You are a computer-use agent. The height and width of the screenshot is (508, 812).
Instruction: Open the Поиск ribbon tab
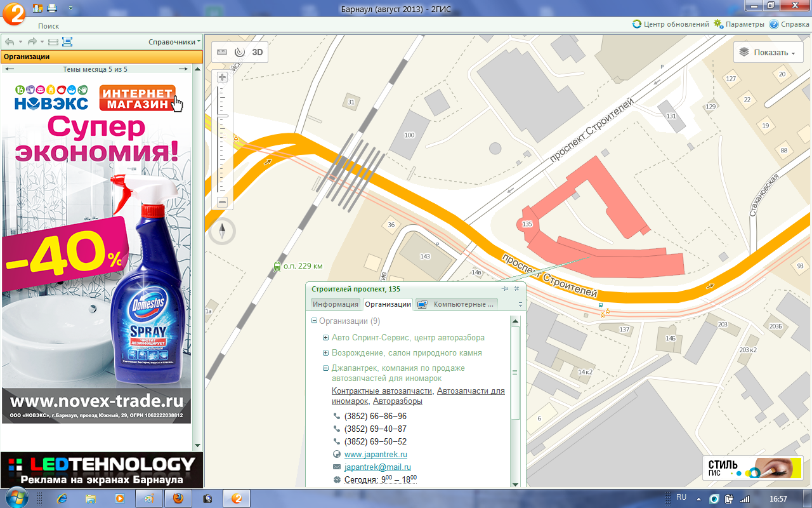(48, 26)
